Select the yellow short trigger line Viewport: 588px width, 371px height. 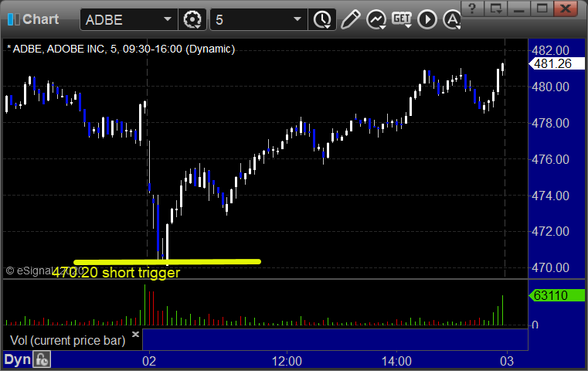(167, 262)
